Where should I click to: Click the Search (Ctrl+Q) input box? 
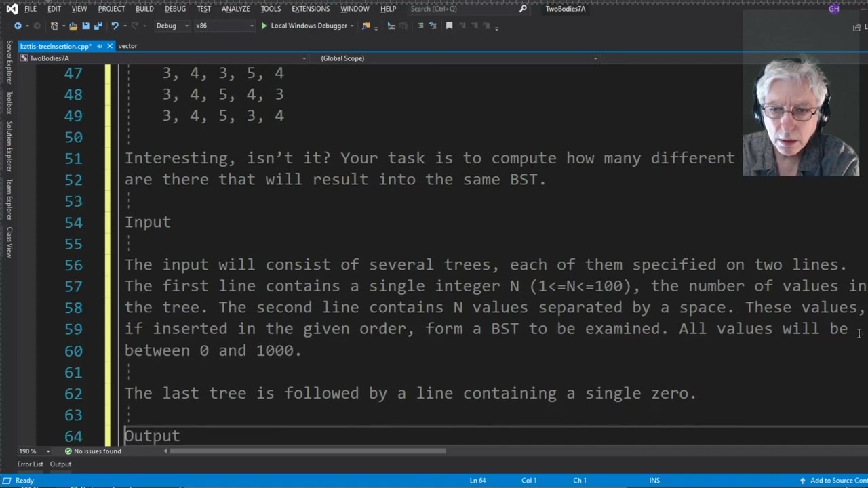coord(463,9)
